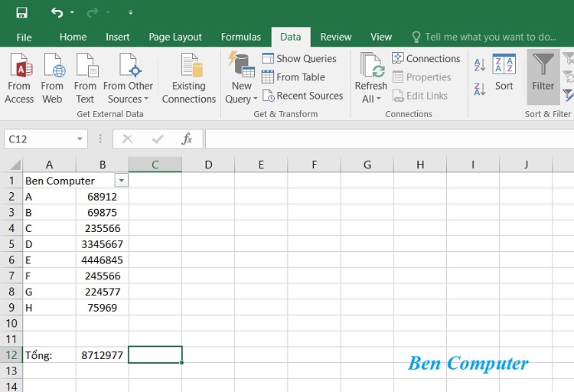The width and height of the screenshot is (574, 392).
Task: Click the Enter checkmark in formula bar
Action: [x=158, y=139]
